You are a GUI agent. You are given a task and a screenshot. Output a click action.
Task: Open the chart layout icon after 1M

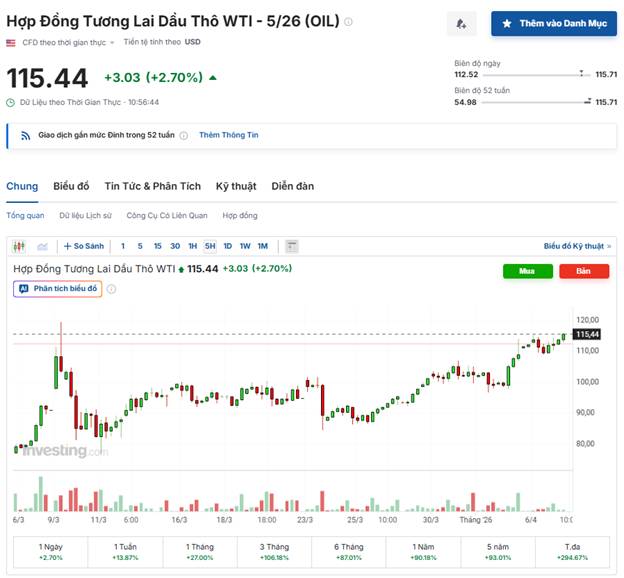click(292, 246)
